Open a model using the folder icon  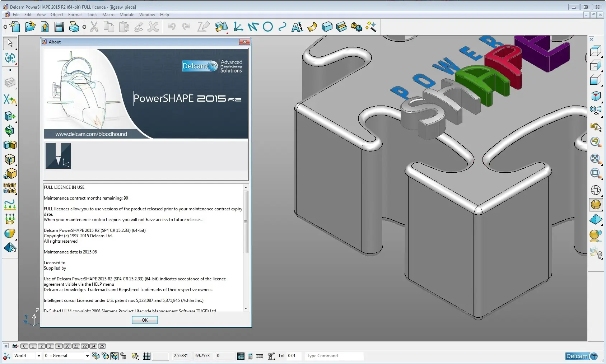[x=30, y=27]
